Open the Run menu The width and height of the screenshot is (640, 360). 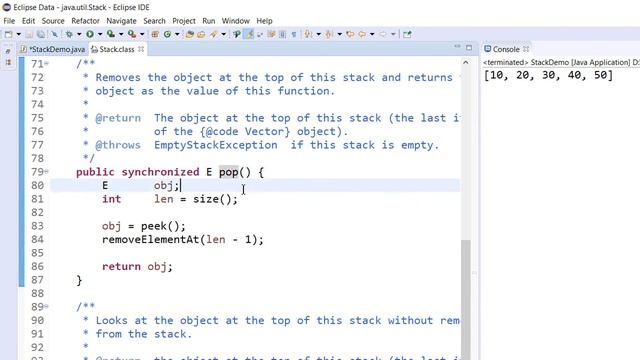click(209, 21)
